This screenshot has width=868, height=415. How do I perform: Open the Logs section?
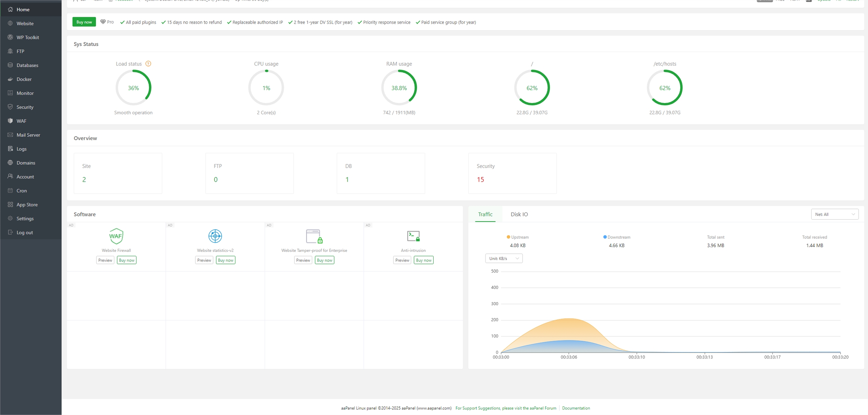pyautogui.click(x=31, y=149)
